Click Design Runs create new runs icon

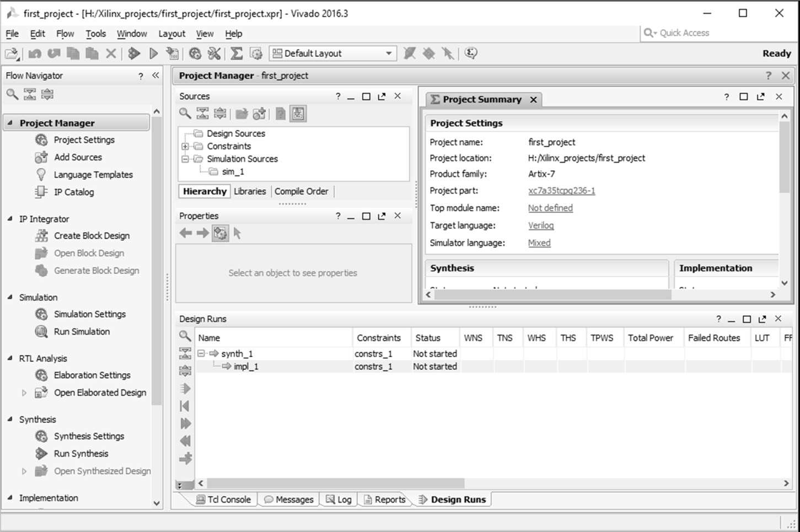click(x=185, y=459)
